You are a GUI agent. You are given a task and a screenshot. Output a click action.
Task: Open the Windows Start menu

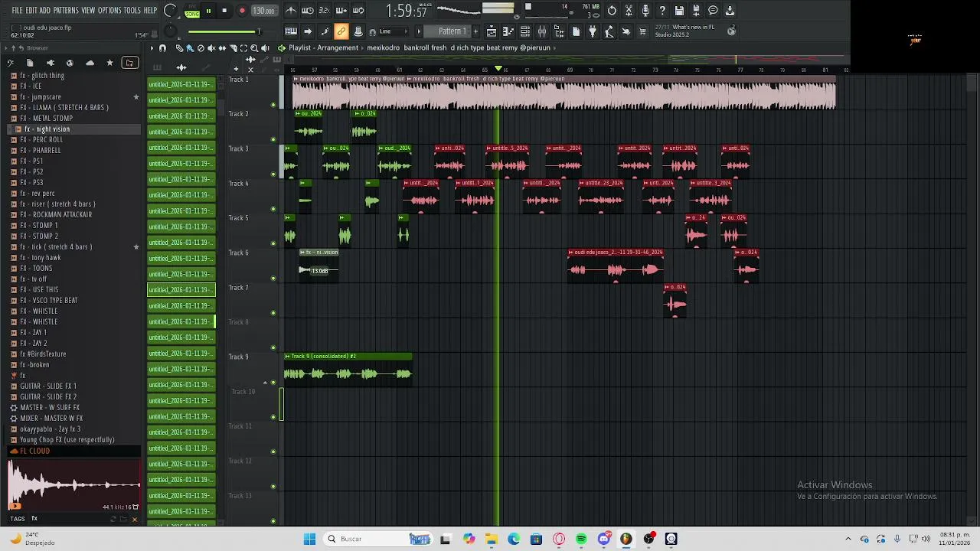click(x=309, y=539)
